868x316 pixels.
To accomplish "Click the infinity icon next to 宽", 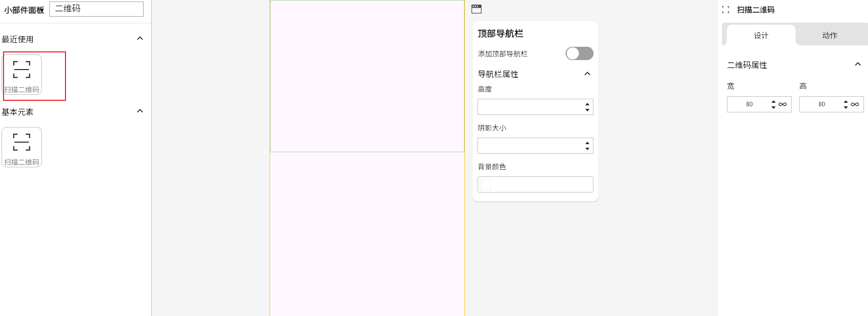I will 782,104.
